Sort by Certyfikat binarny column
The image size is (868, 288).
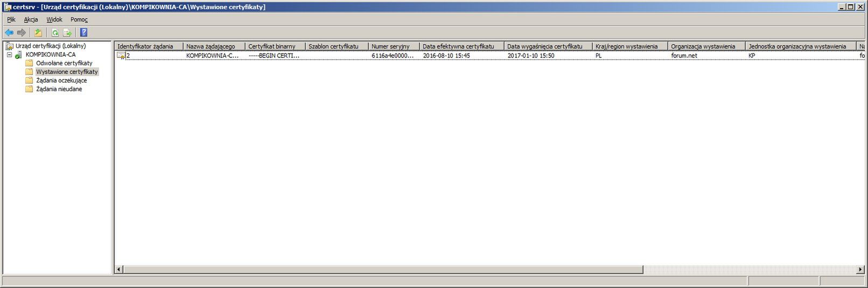tap(275, 46)
